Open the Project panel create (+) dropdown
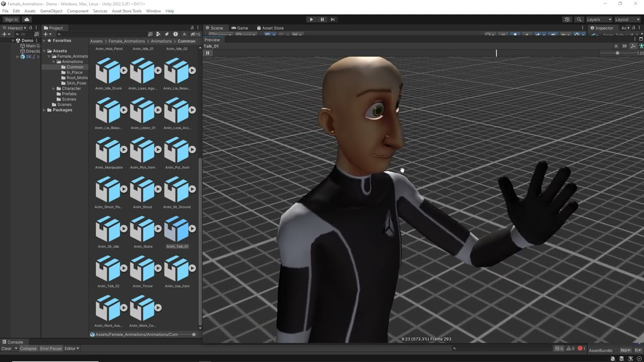Viewport: 644px width, 362px height. click(x=47, y=34)
